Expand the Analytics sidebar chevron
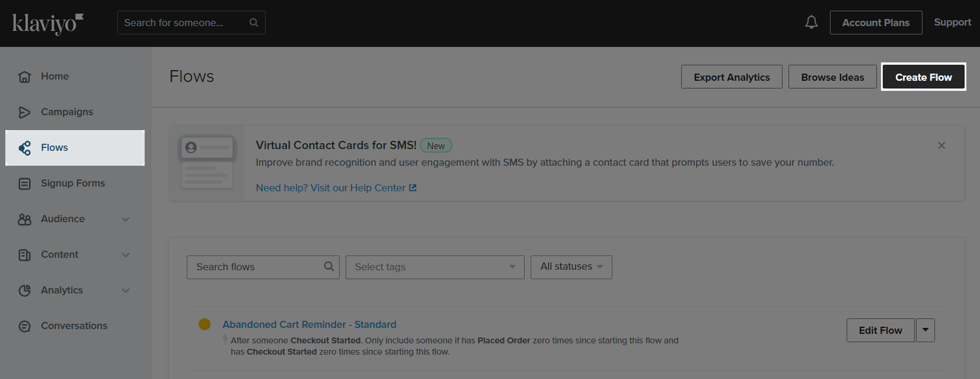980x379 pixels. coord(126,291)
